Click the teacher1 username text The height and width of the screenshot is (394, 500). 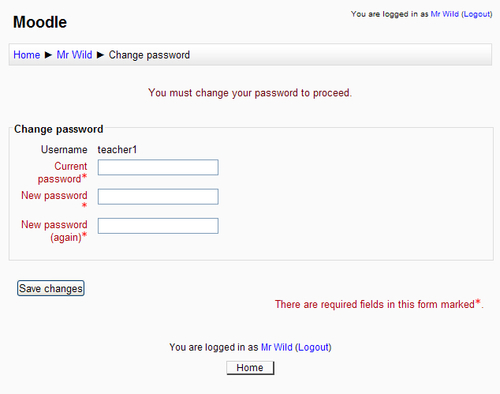click(117, 150)
